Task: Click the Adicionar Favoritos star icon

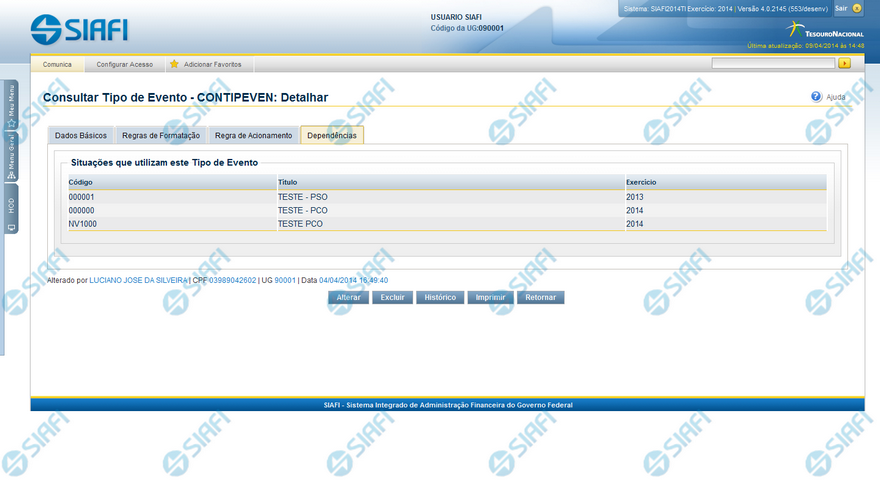Action: pyautogui.click(x=174, y=64)
